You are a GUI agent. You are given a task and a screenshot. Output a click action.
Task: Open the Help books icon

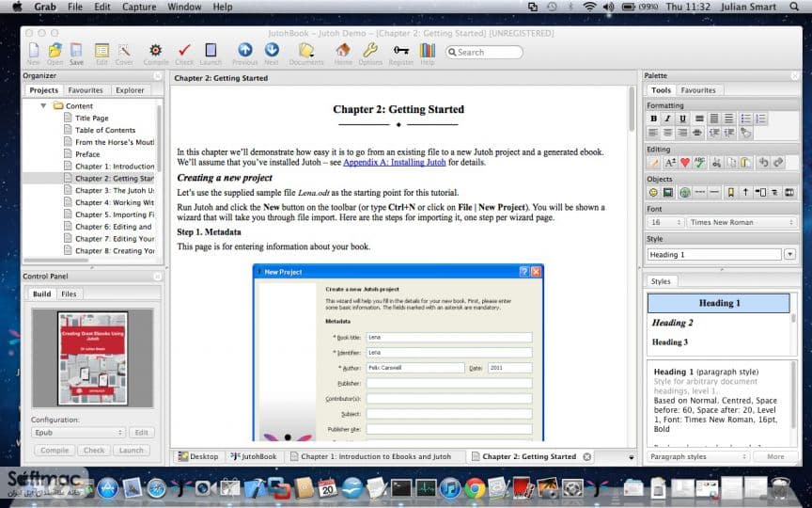428,50
